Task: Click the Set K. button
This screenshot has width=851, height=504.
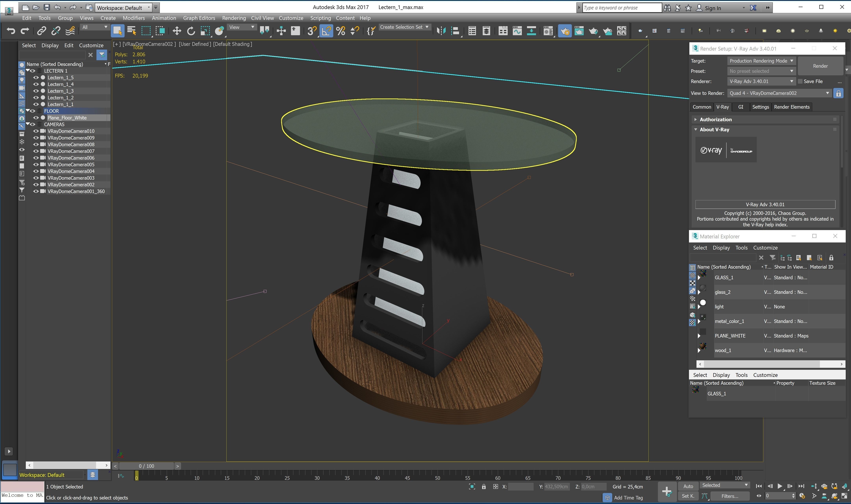Action: (688, 496)
